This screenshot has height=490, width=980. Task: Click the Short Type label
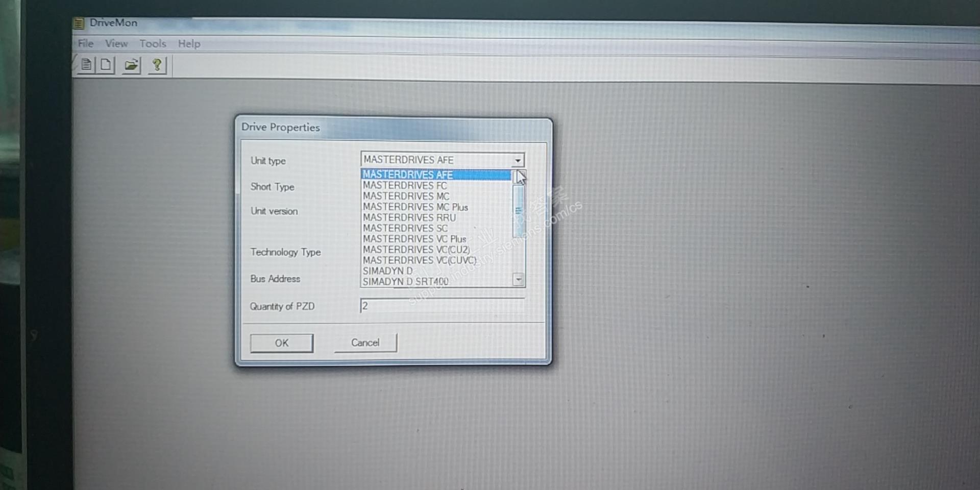(273, 187)
